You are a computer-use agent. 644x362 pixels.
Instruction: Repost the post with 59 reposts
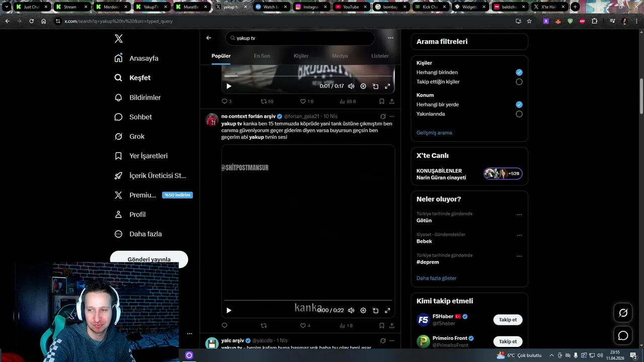click(x=267, y=101)
